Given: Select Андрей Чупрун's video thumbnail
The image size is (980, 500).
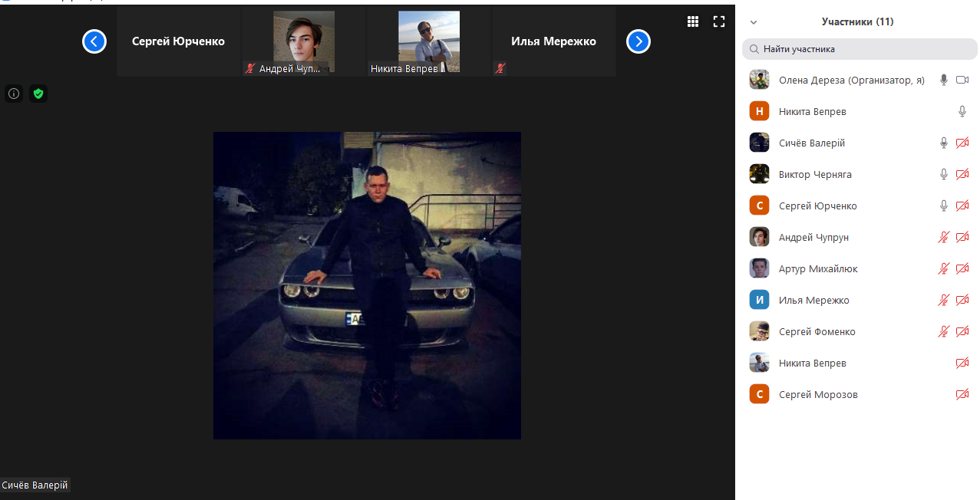Looking at the screenshot, I should pos(304,41).
